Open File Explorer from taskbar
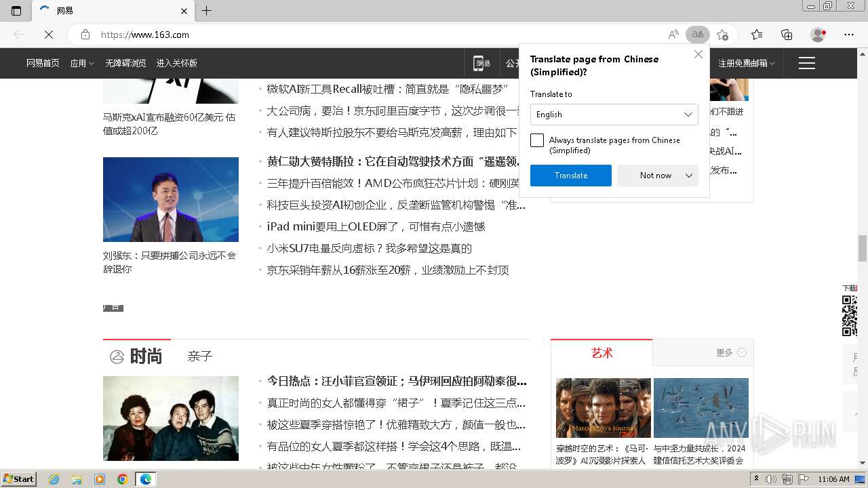This screenshot has width=868, height=488. coord(77,479)
